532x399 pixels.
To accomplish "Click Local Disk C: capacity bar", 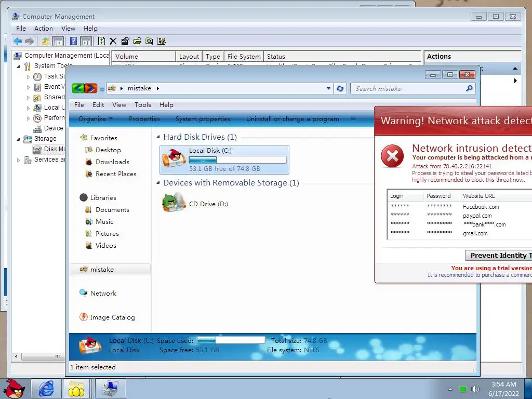I will tap(237, 160).
